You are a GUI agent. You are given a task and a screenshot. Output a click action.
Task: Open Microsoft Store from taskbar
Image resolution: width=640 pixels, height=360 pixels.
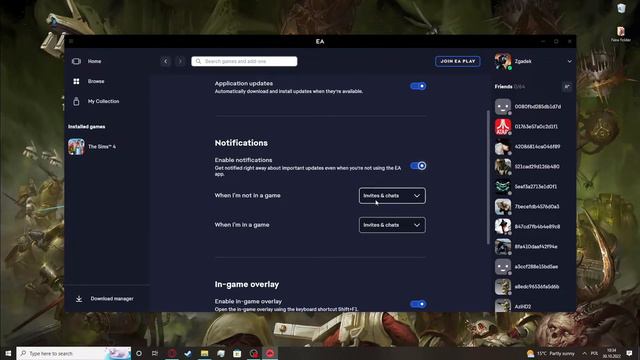tap(237, 353)
